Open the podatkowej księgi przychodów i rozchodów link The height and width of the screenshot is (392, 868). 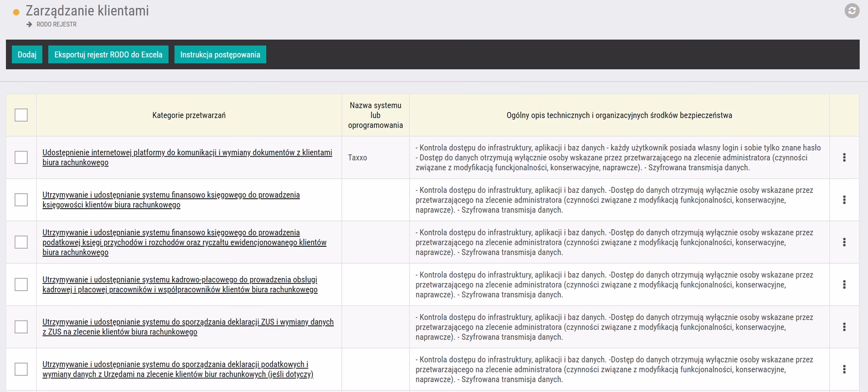[x=184, y=242]
